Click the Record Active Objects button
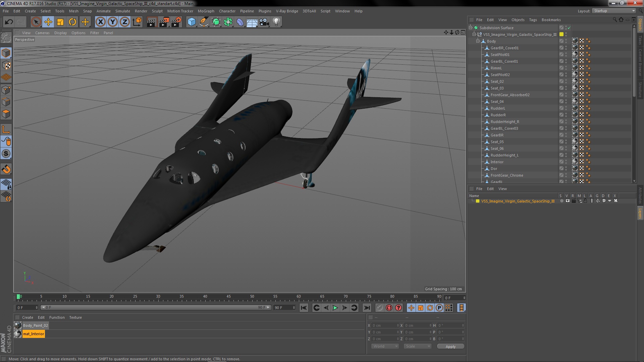 [x=379, y=308]
